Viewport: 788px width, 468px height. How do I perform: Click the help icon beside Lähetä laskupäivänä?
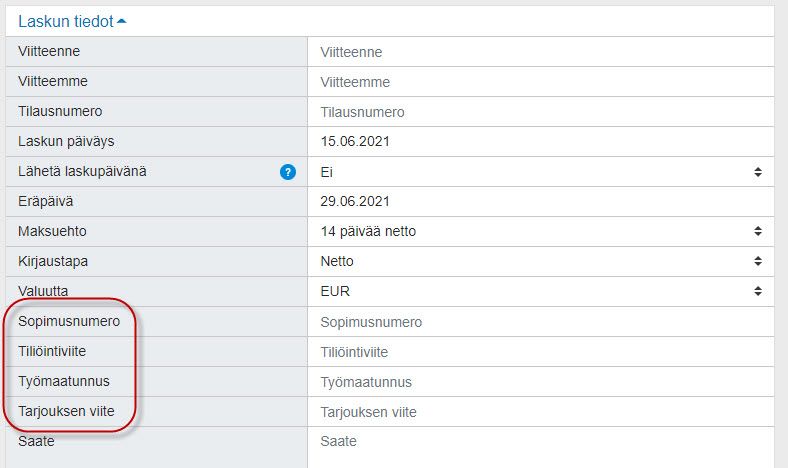[x=288, y=172]
